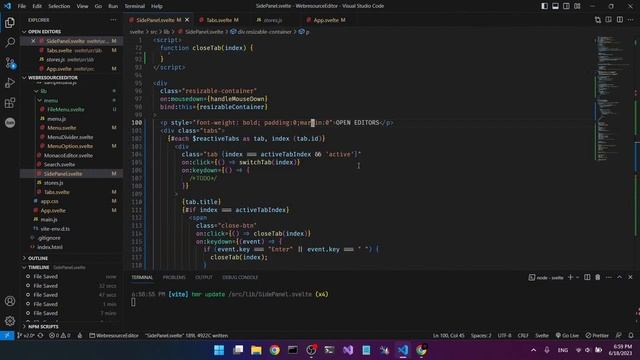Open Search.svelte in the explorer
Image resolution: width=640 pixels, height=360 pixels.
coord(59,164)
